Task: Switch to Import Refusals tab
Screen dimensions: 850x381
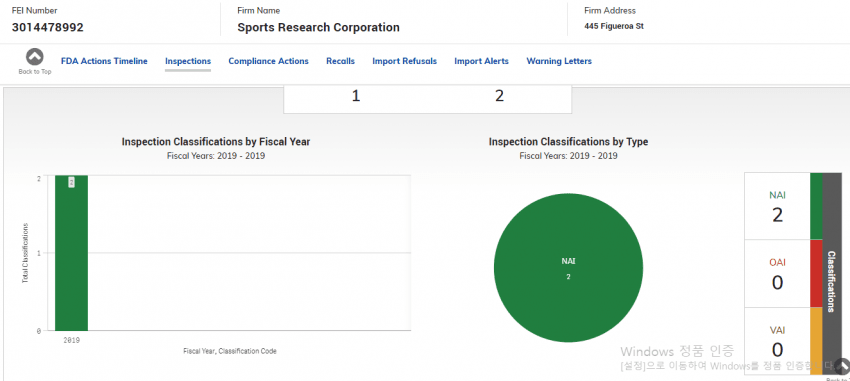Action: (x=404, y=61)
